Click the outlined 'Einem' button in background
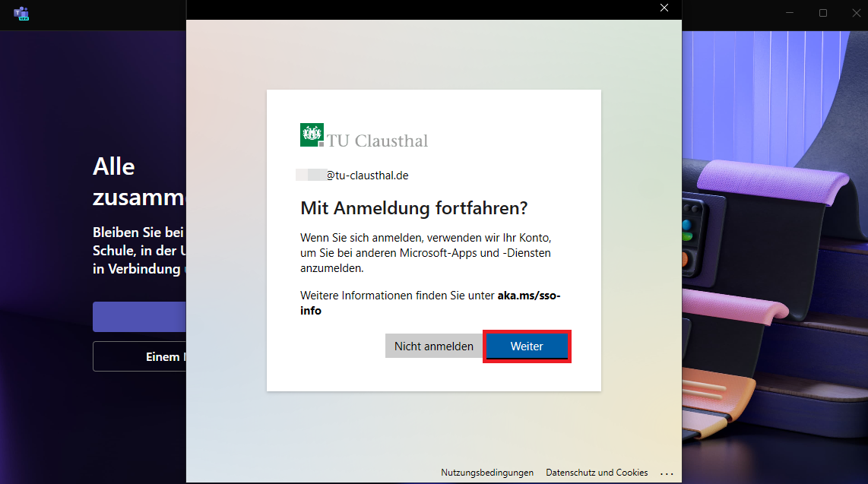 [x=139, y=356]
